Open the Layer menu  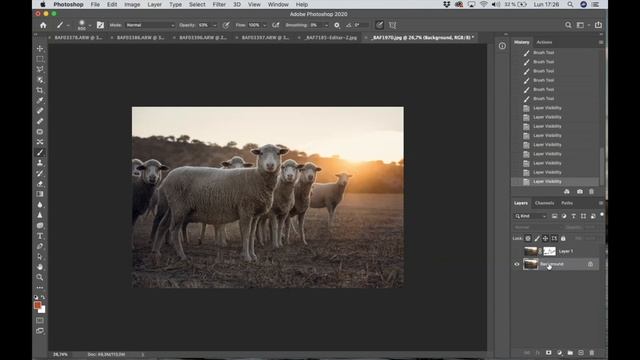click(154, 4)
